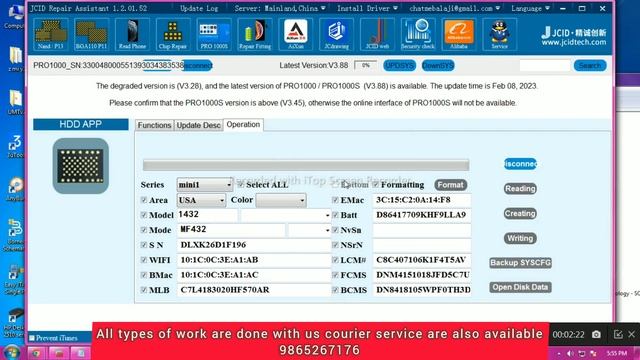This screenshot has width=640, height=360.
Task: Open the account email dropdown
Action: click(x=455, y=8)
